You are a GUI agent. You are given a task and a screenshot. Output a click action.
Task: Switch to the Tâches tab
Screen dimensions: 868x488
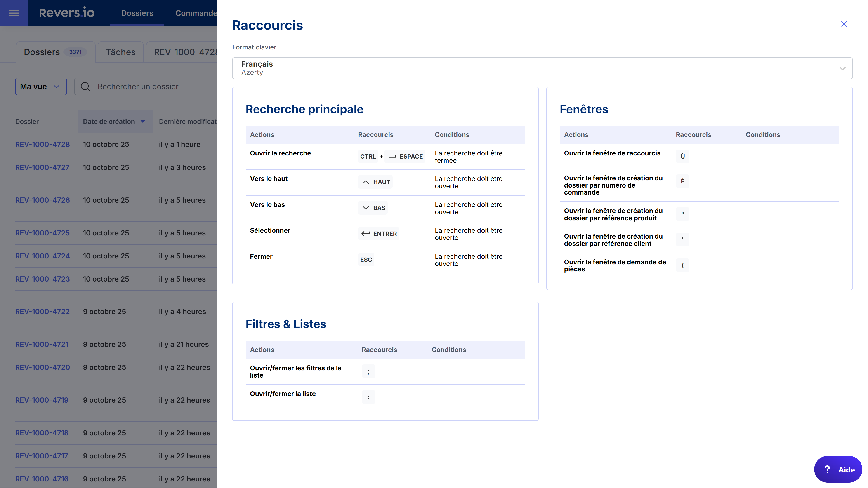tap(120, 52)
